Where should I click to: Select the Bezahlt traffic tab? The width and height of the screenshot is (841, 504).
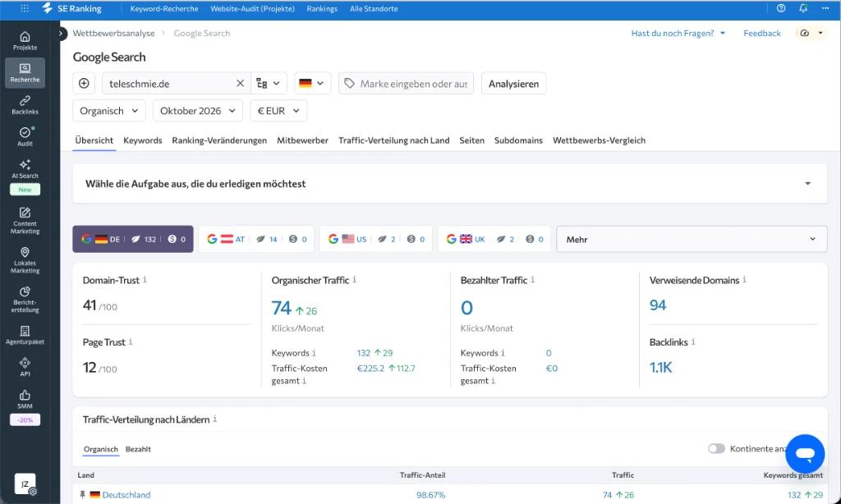pyautogui.click(x=138, y=449)
